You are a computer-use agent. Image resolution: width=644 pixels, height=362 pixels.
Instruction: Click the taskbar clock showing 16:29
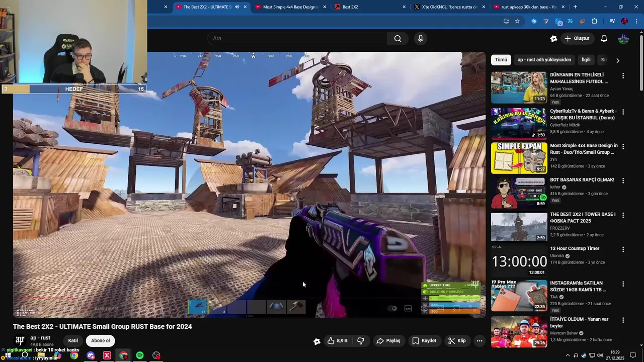pos(615,355)
